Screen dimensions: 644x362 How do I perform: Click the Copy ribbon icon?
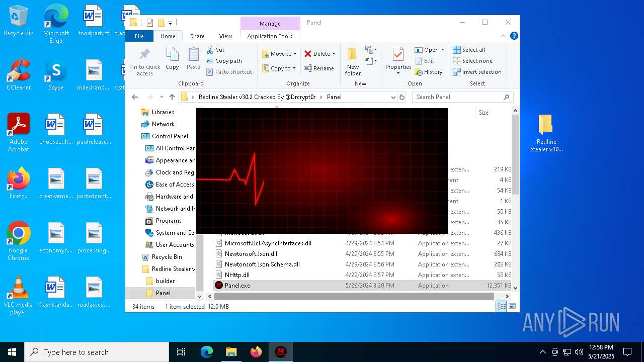[172, 58]
